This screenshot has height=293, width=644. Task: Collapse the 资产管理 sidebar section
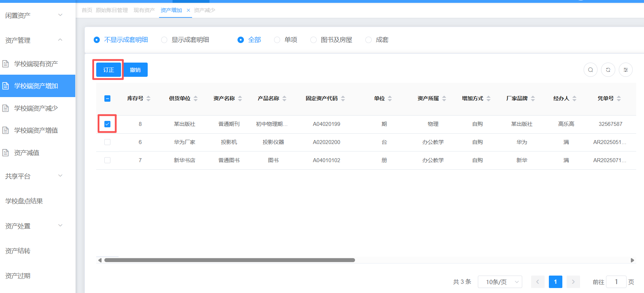[x=34, y=40]
